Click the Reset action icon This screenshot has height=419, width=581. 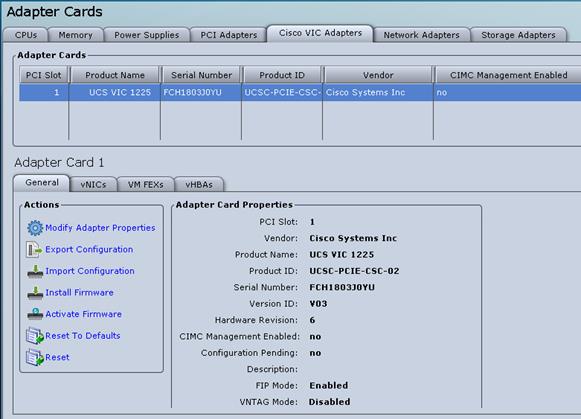[34, 358]
